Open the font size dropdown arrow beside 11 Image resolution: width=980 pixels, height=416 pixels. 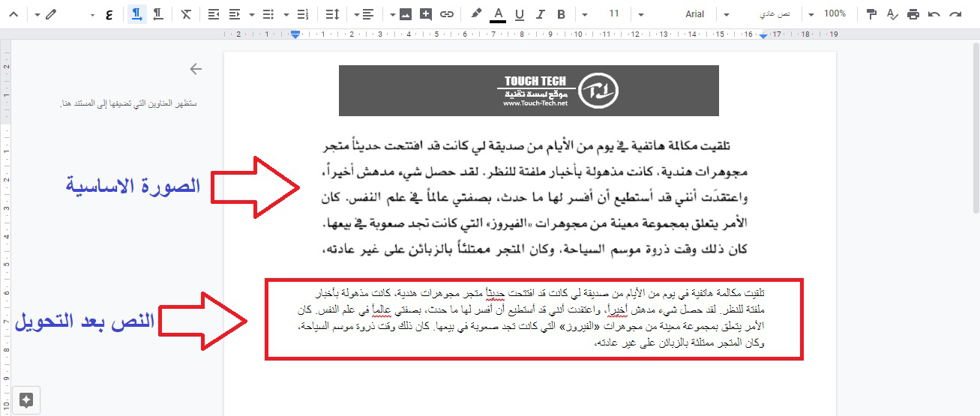pos(585,14)
